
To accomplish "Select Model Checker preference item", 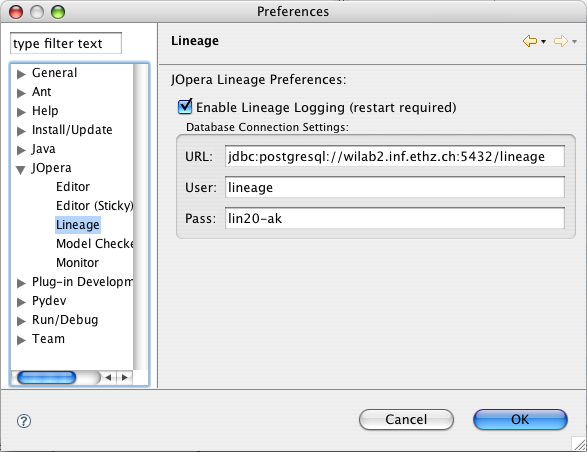I will click(94, 244).
